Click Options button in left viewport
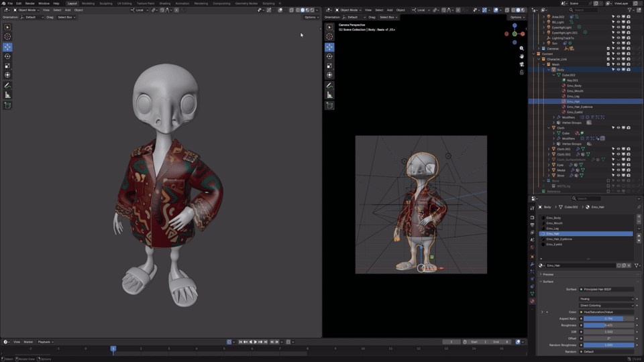Image resolution: width=644 pixels, height=362 pixels. [311, 17]
